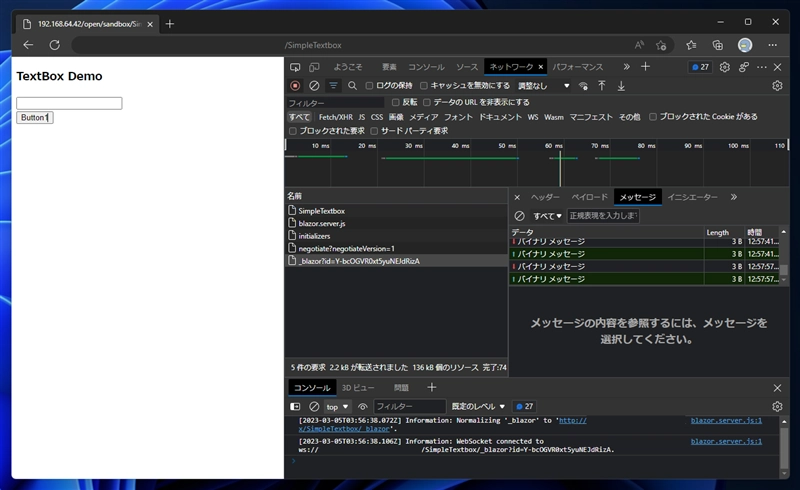Open the browser profile avatar
Screen dimensions: 800x490
click(x=745, y=45)
